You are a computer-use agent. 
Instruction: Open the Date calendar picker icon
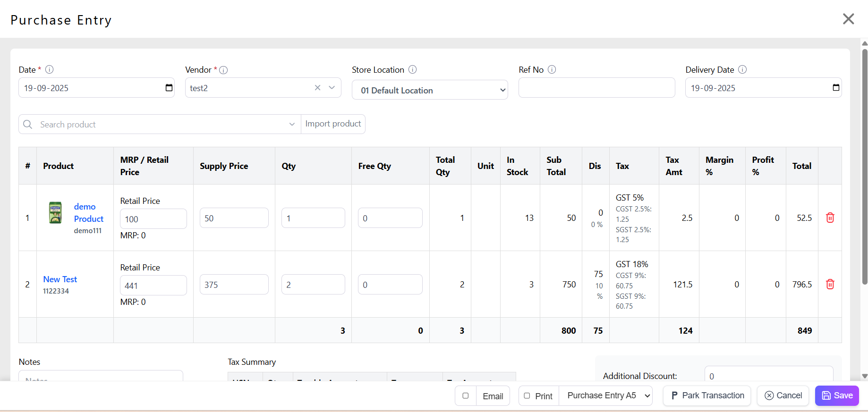tap(169, 88)
